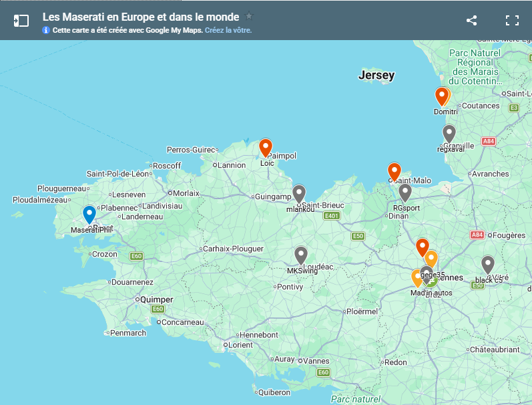Click the gray mlankou map marker
This screenshot has height=405, width=532.
point(299,193)
